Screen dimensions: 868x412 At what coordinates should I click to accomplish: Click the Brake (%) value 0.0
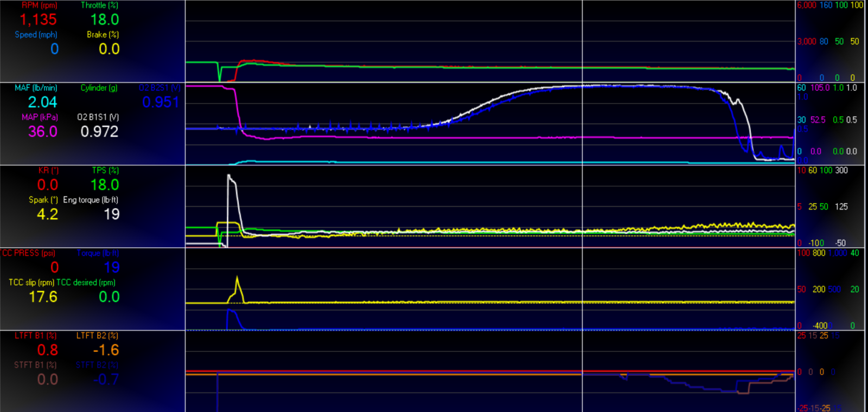click(x=109, y=49)
